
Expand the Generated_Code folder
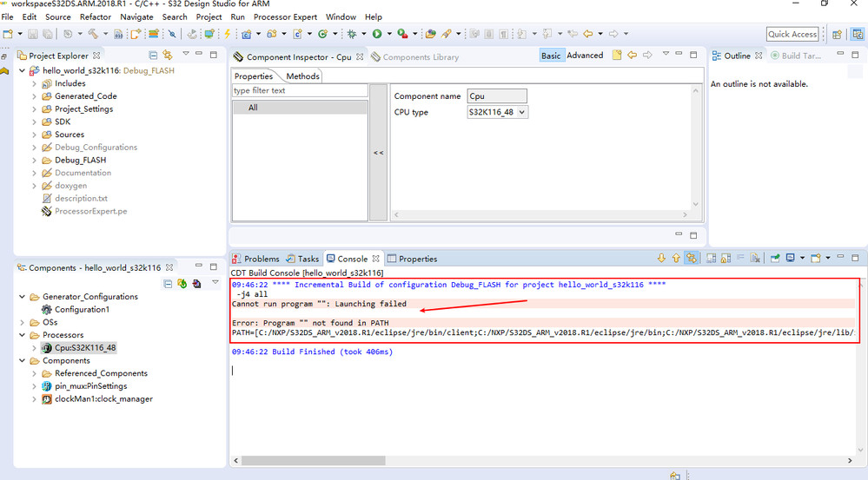35,96
